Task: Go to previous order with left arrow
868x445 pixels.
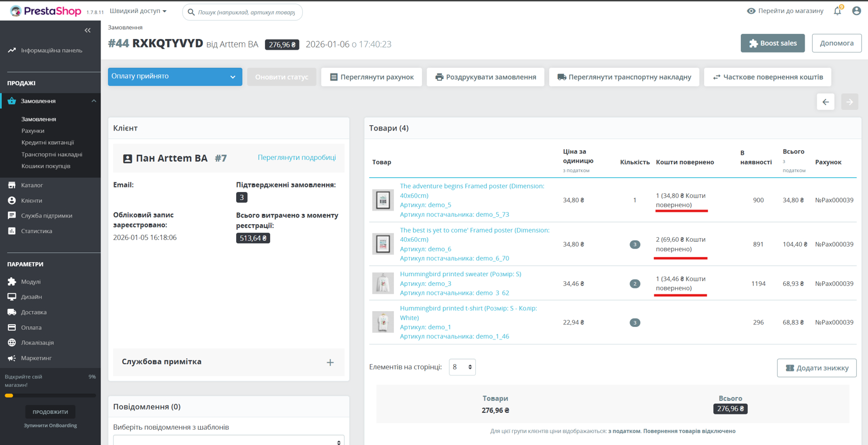Action: [x=825, y=102]
